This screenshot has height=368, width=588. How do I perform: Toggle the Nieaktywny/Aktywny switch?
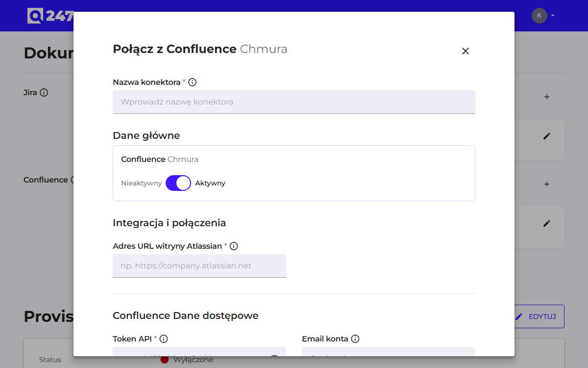(178, 183)
